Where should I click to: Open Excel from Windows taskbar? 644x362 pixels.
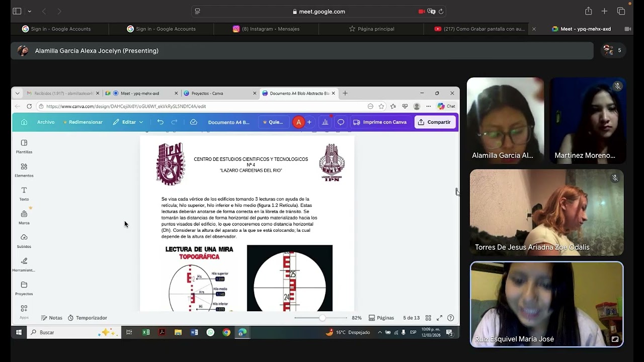coord(146,332)
